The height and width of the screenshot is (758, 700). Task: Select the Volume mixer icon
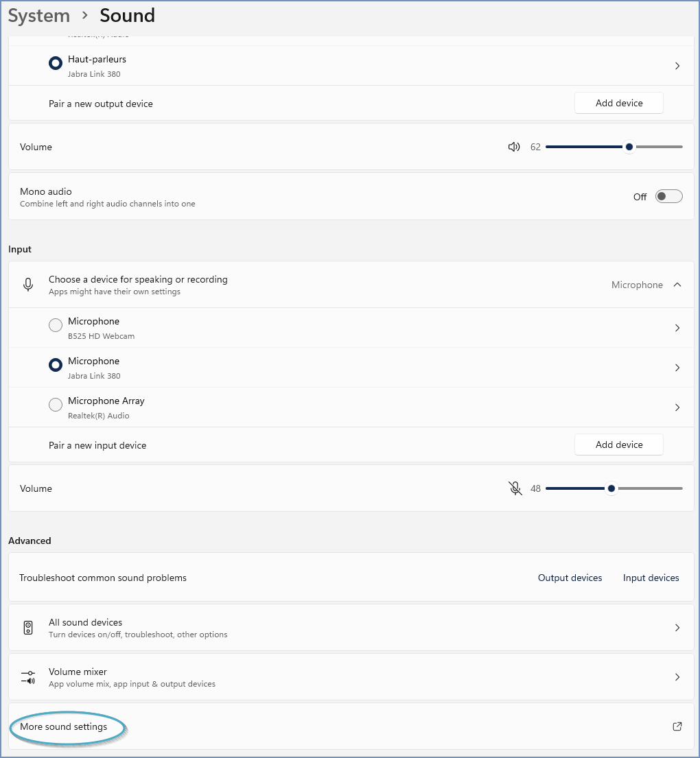click(27, 676)
